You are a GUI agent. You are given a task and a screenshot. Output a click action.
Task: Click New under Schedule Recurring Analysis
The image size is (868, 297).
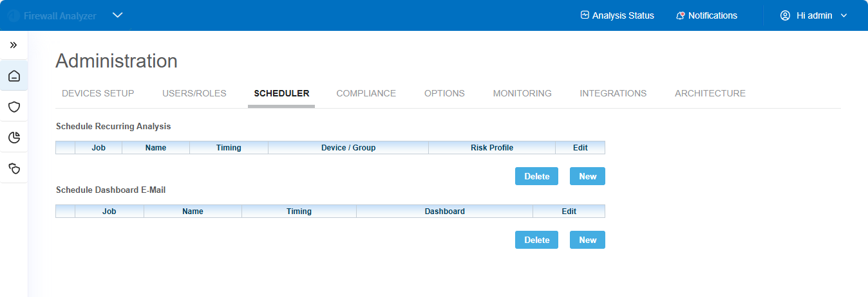pyautogui.click(x=587, y=176)
